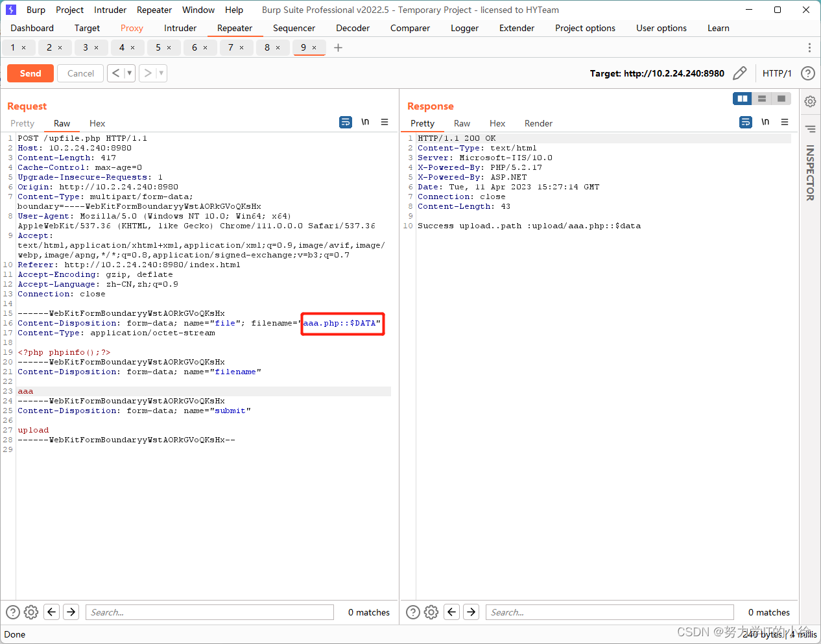
Task: Open the User options tab
Action: pos(661,28)
